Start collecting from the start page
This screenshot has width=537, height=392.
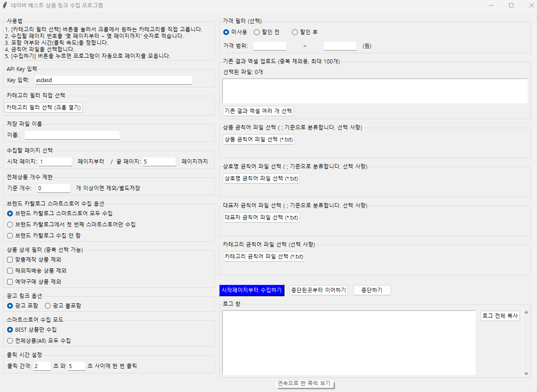(x=252, y=290)
